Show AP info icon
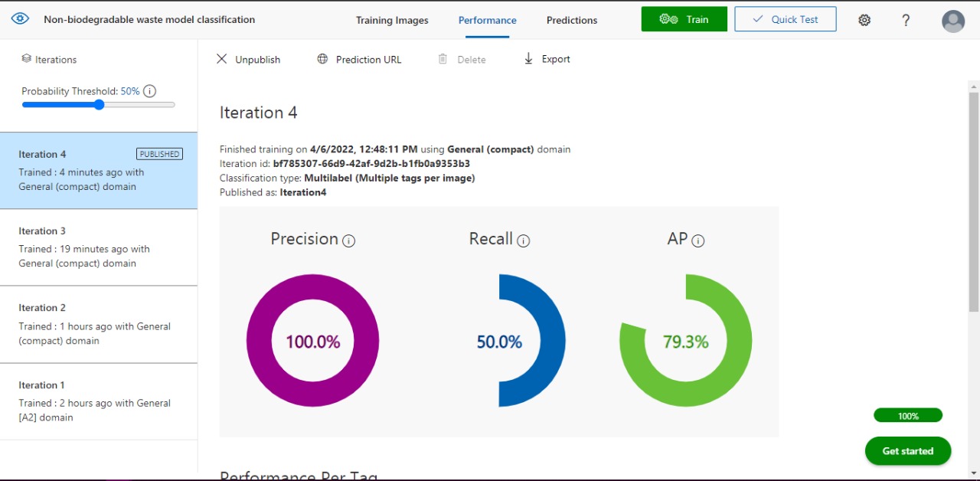The height and width of the screenshot is (481, 980). pos(698,240)
